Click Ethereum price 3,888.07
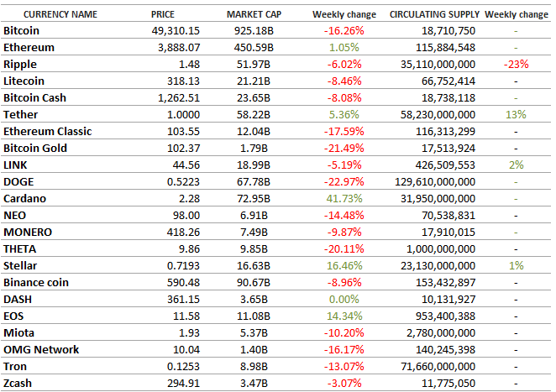Image resolution: width=556 pixels, height=392 pixels. [179, 48]
